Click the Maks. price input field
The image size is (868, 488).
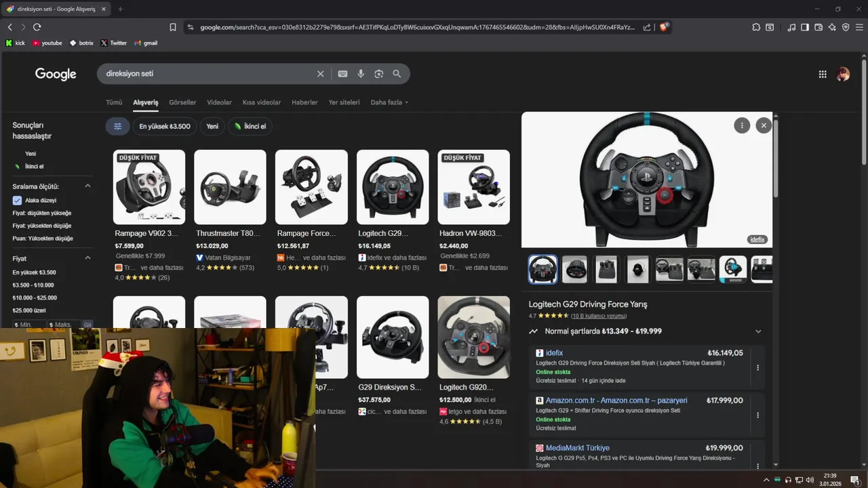tap(64, 325)
